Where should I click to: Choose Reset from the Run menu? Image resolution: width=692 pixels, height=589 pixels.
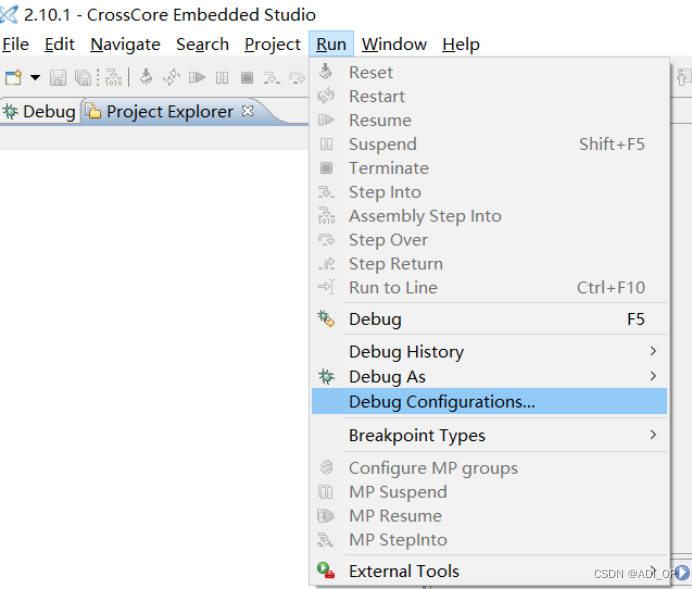(x=489, y=72)
